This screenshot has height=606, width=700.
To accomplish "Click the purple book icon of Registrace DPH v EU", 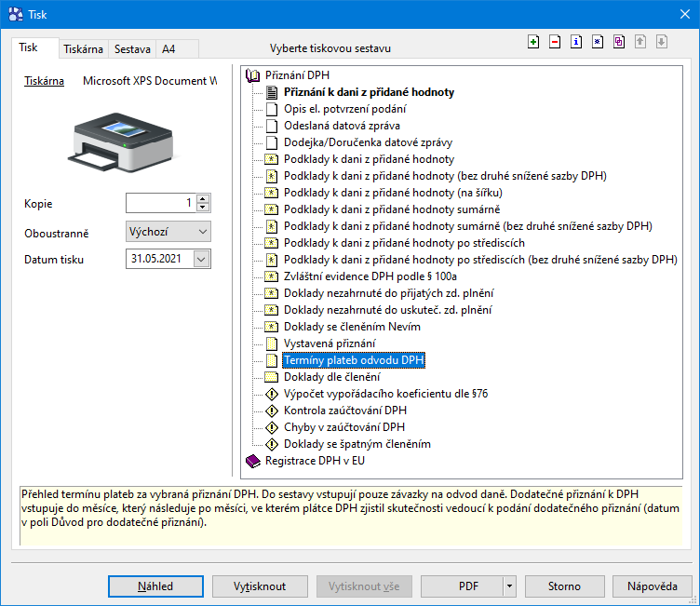I will (252, 461).
